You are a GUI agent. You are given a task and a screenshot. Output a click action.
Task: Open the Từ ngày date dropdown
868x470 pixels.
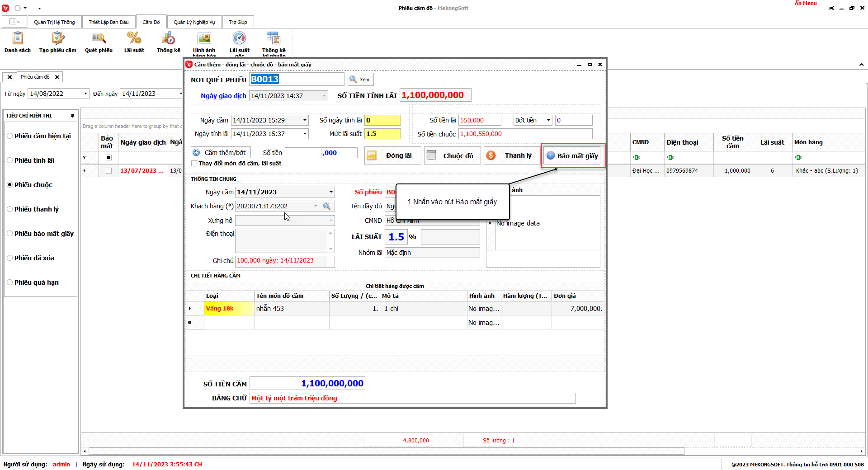[x=85, y=94]
